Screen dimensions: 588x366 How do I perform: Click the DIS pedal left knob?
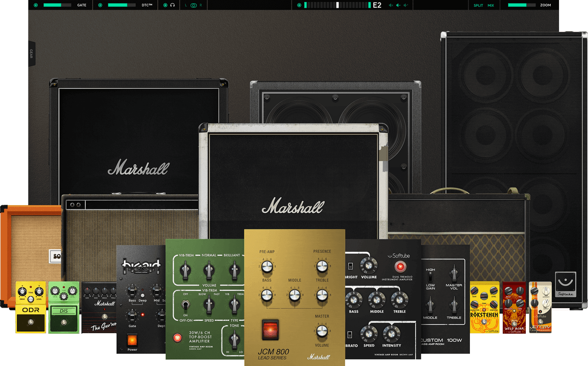[x=55, y=292]
